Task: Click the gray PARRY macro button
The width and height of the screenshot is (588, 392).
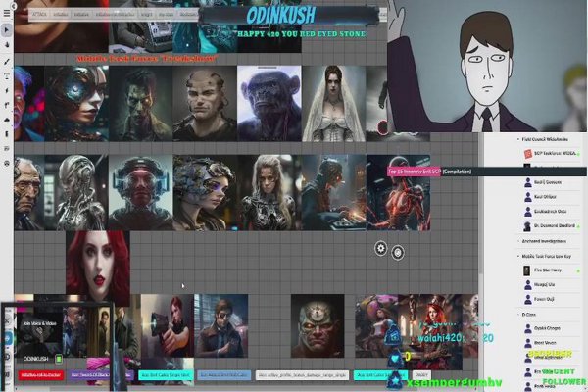Action: pyautogui.click(x=421, y=375)
